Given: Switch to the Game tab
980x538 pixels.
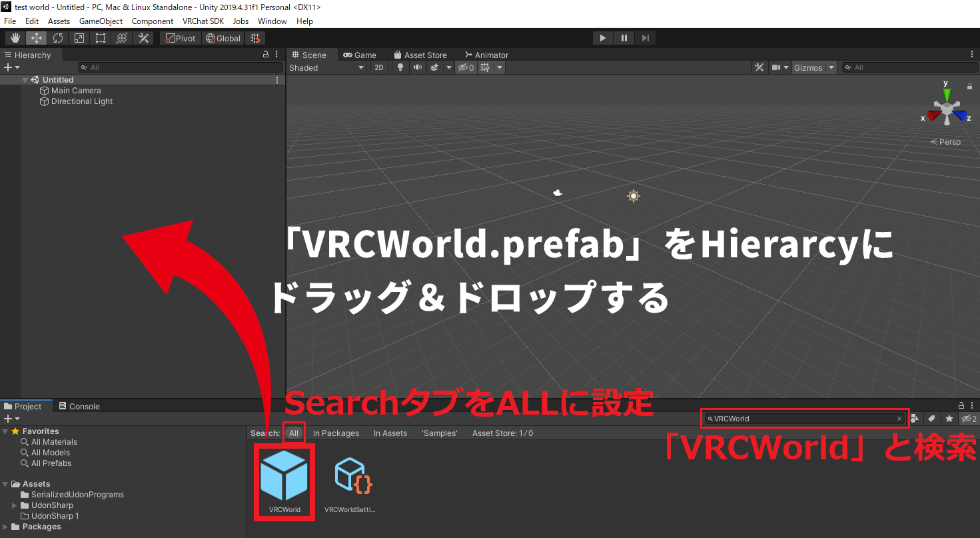Looking at the screenshot, I should 360,55.
